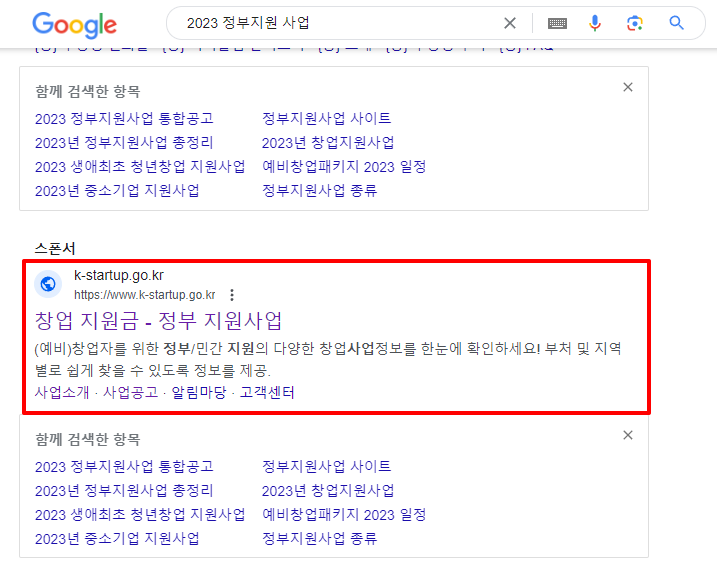Select 2023 정부지원사업 통합공고 in upper box
Image resolution: width=717 pixels, height=569 pixels.
pyautogui.click(x=124, y=119)
